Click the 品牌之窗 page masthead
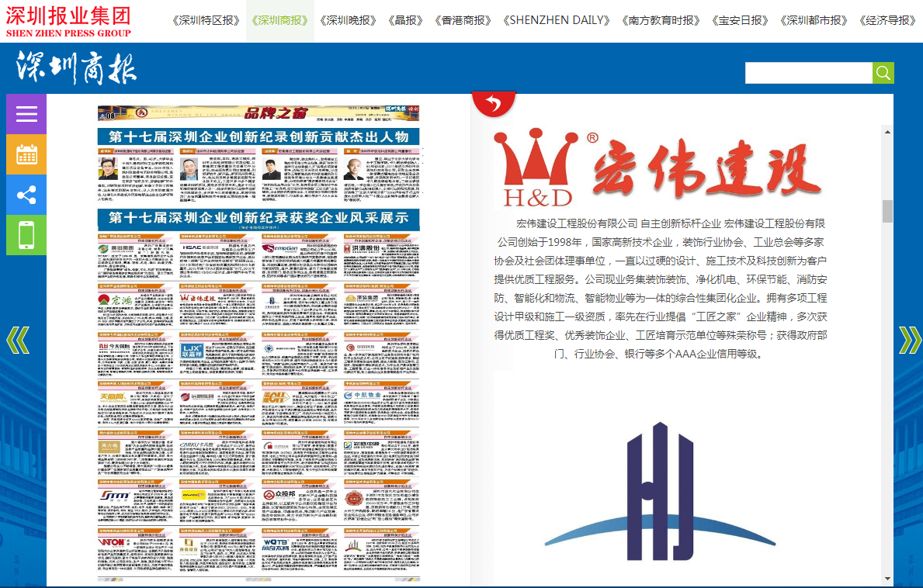 [259, 113]
